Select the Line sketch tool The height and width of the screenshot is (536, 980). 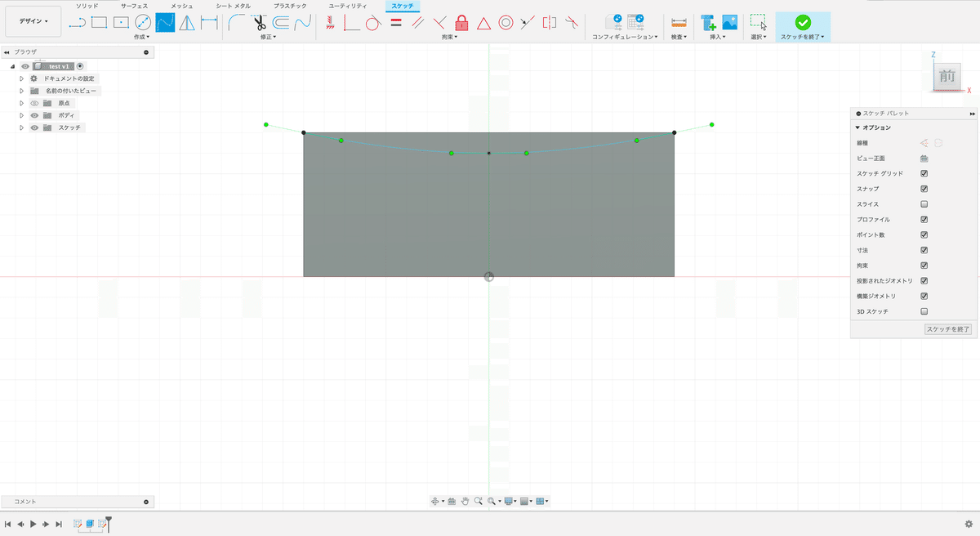pyautogui.click(x=78, y=23)
